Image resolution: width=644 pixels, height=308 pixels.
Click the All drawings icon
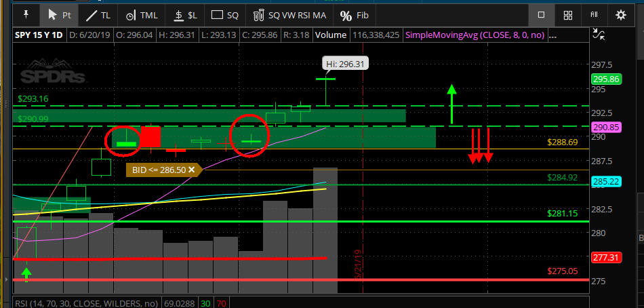594,14
